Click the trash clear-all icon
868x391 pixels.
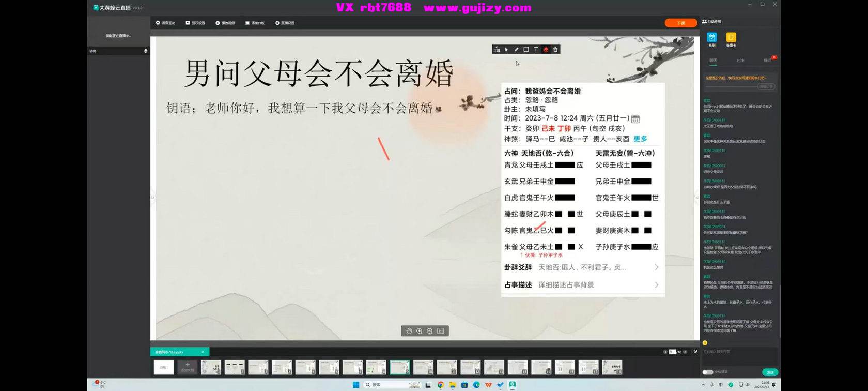555,50
